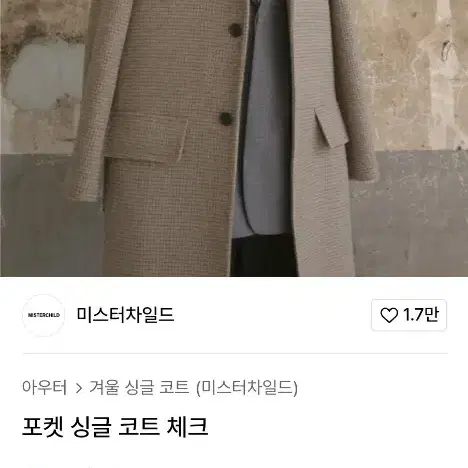
Task: Click the upper dark button on the coat
Action: [x=235, y=30]
